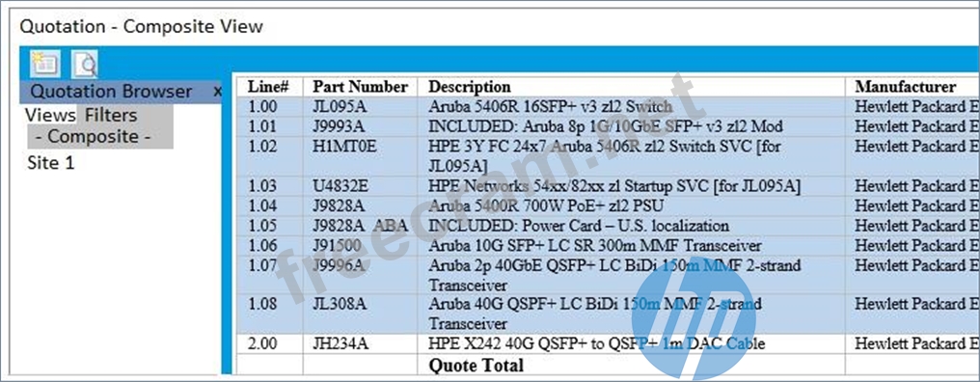Select Site 1 in browser tree
Image resolution: width=980 pixels, height=382 pixels.
[50, 163]
